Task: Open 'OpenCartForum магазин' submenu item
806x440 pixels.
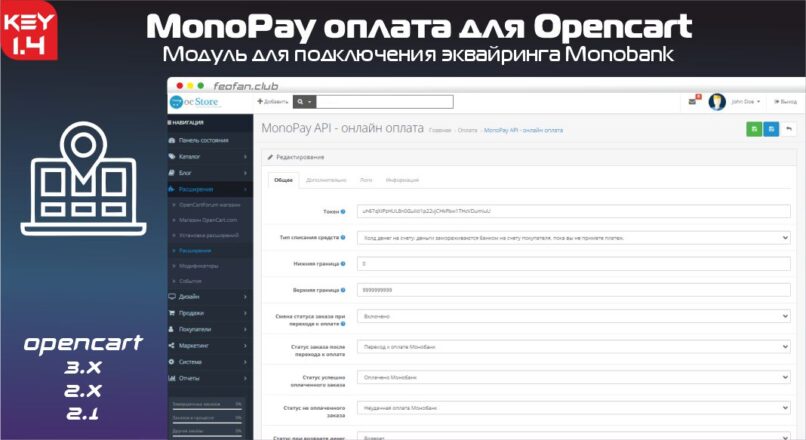Action: point(210,205)
